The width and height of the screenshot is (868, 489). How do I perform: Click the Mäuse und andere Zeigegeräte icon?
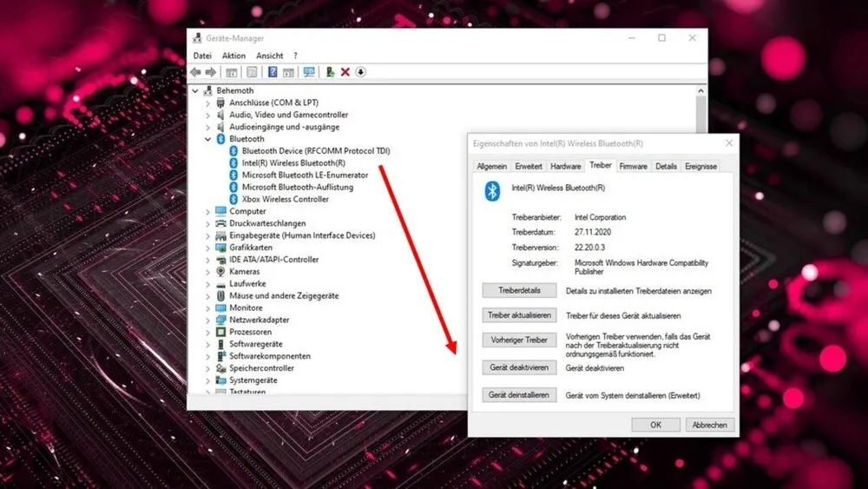pos(220,295)
